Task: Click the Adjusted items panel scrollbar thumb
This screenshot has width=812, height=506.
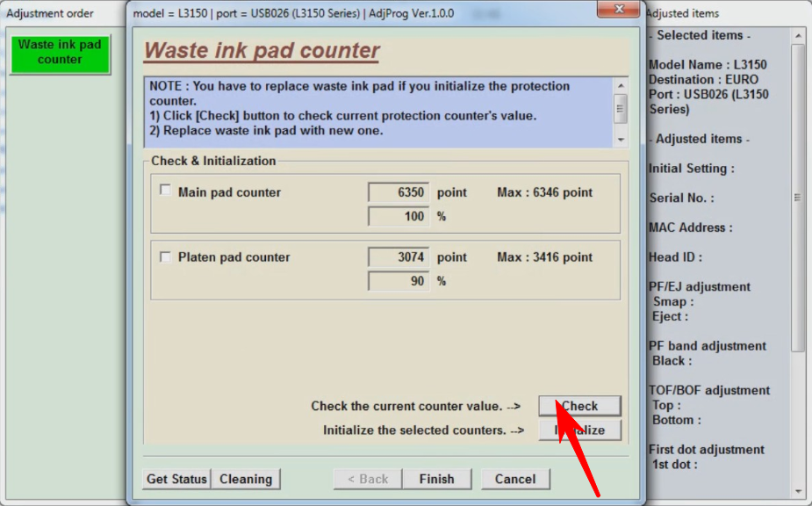Action: click(x=797, y=198)
